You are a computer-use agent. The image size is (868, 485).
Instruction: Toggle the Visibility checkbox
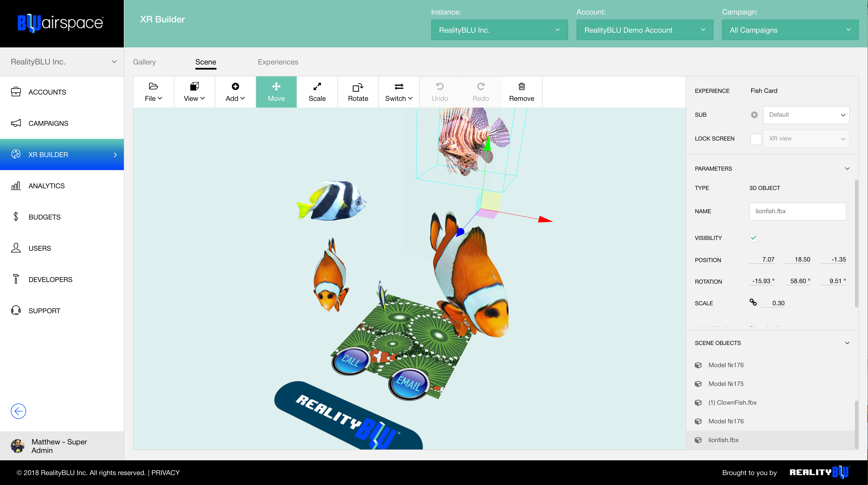[x=753, y=238]
